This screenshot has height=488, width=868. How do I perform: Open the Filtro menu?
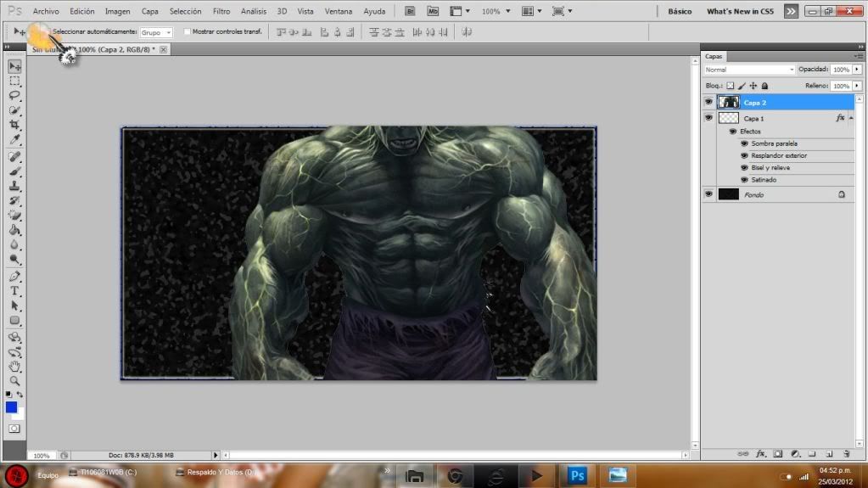[221, 11]
